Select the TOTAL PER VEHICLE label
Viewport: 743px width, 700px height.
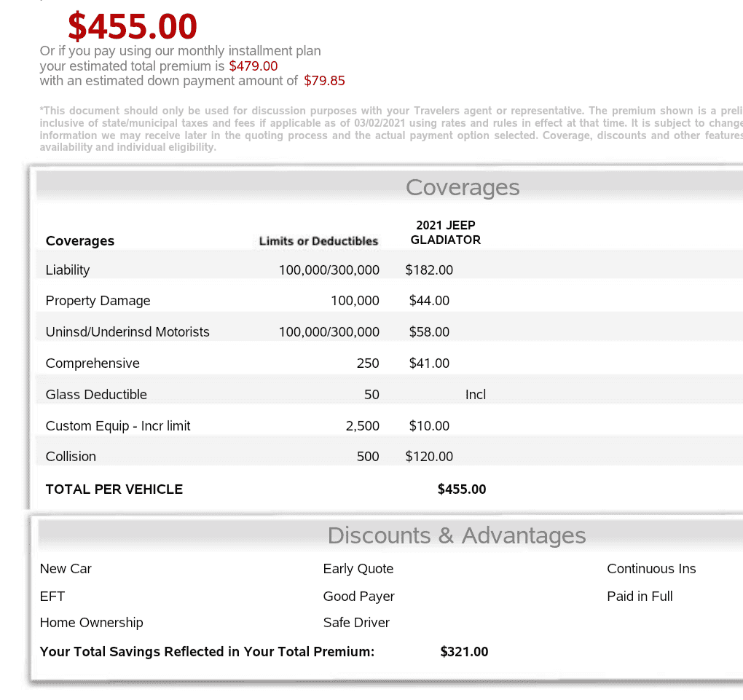tap(114, 489)
